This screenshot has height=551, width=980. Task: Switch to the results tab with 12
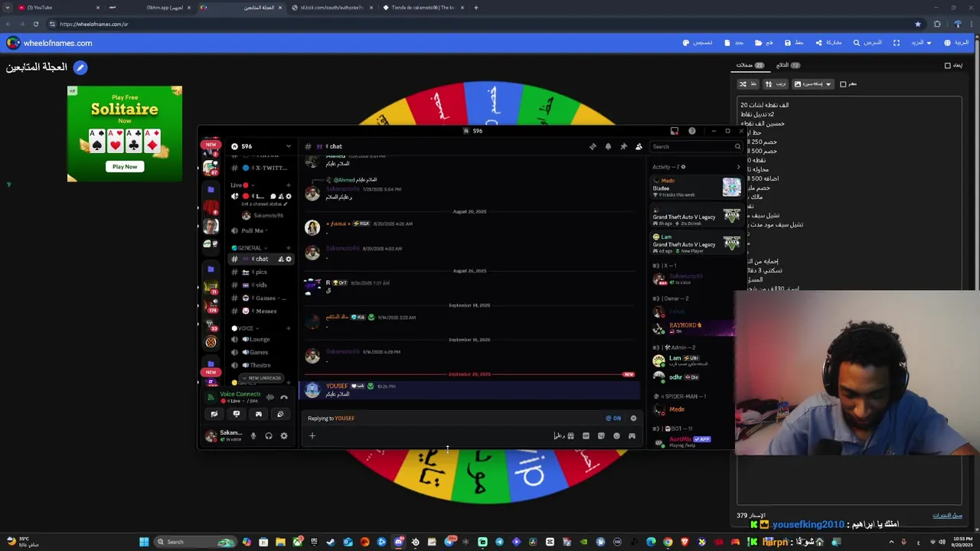point(788,65)
